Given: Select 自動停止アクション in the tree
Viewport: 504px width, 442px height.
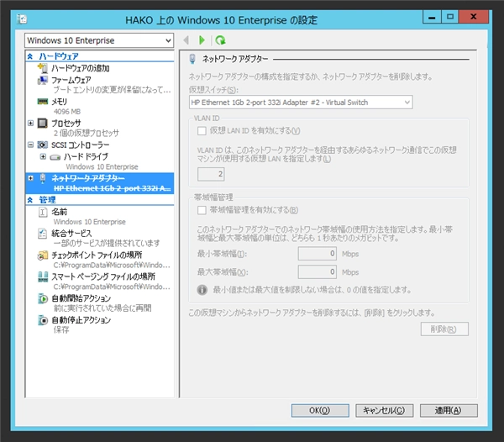Looking at the screenshot, I should pos(81,320).
